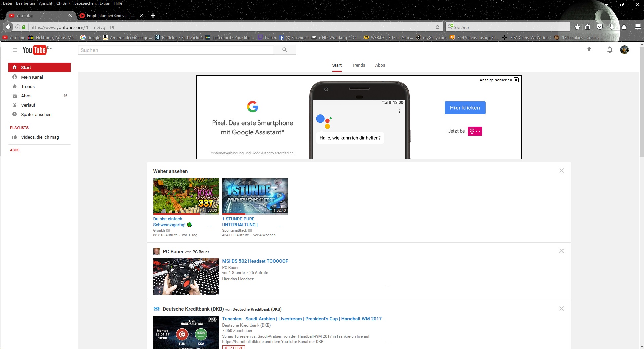
Task: Dismiss the Weiter ansehen section
Action: pyautogui.click(x=561, y=171)
